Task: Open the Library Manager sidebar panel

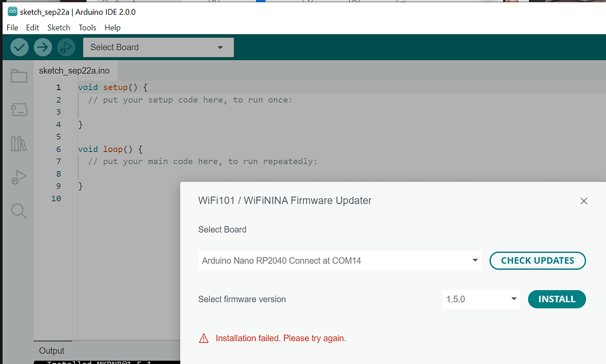Action: coord(18,143)
